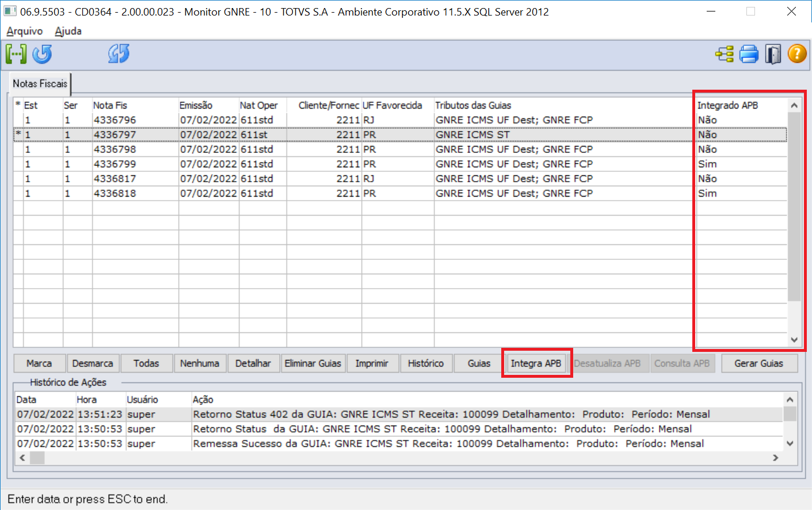The width and height of the screenshot is (812, 510).
Task: Click the single blue refresh arrow icon
Action: pyautogui.click(x=42, y=54)
